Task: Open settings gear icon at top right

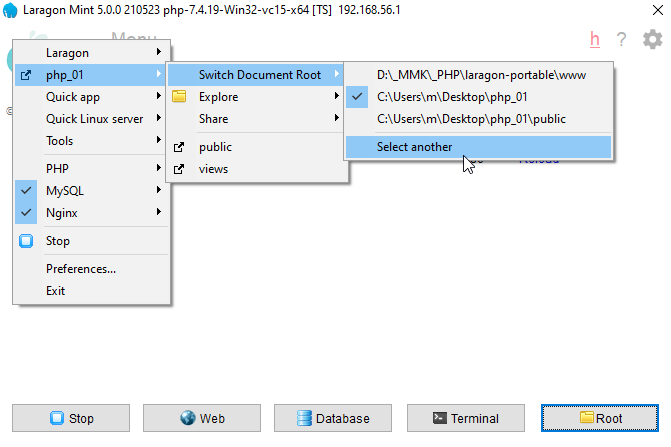Action: (x=652, y=40)
